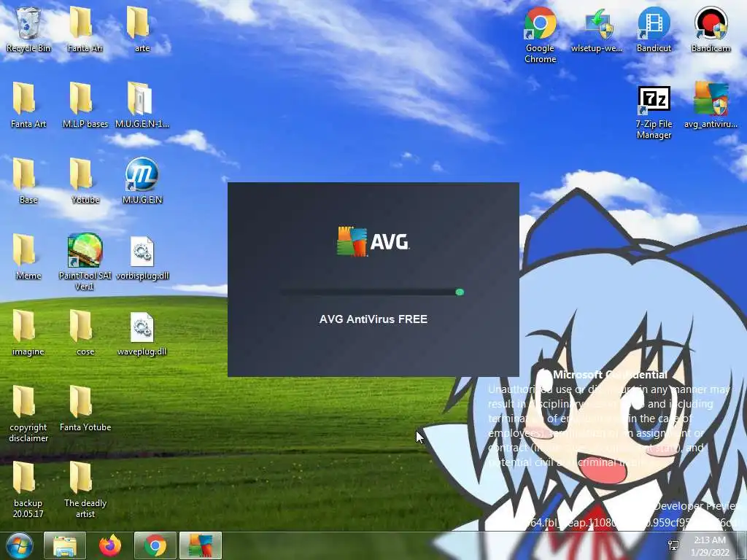This screenshot has height=560, width=747.
Task: Open the Recycle Bin desktop icon
Action: 28,29
